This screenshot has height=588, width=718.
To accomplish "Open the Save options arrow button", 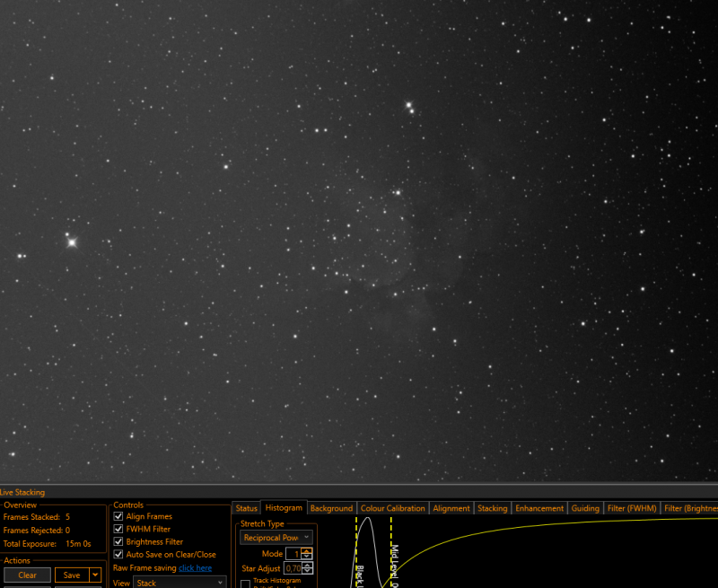I will coord(95,575).
